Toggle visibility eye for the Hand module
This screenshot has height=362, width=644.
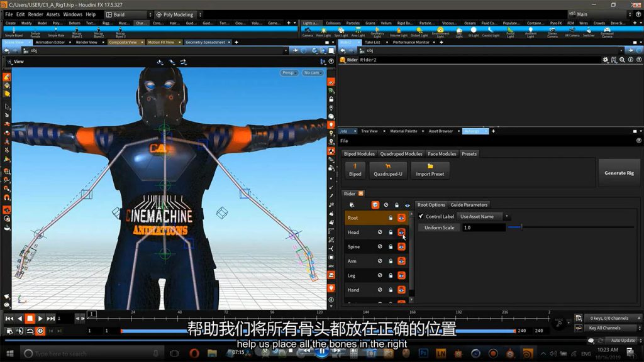[x=401, y=290]
